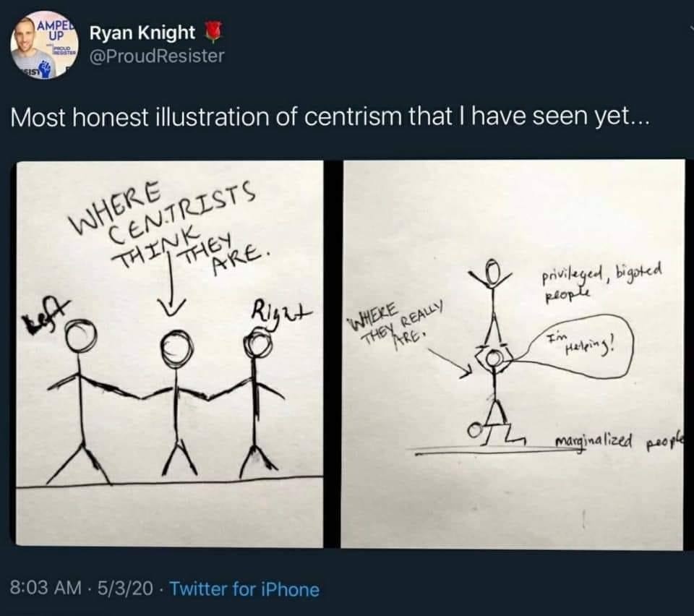The width and height of the screenshot is (694, 616).
Task: Open the @ProudResister handle
Action: coord(157,56)
